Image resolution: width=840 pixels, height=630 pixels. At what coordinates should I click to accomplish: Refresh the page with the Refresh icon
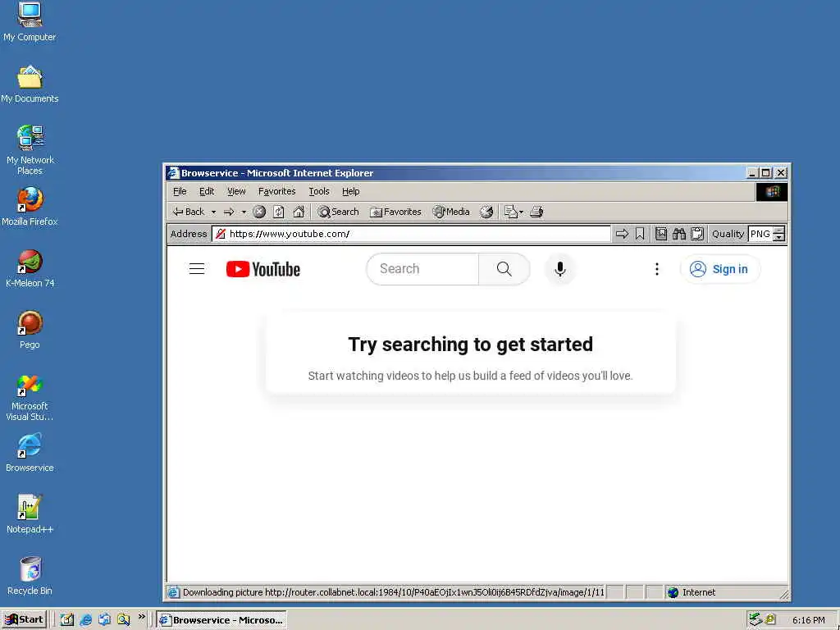pos(279,212)
